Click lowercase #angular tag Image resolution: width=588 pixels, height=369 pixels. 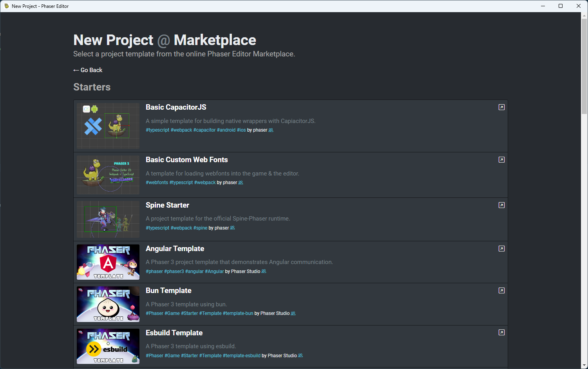[194, 271]
